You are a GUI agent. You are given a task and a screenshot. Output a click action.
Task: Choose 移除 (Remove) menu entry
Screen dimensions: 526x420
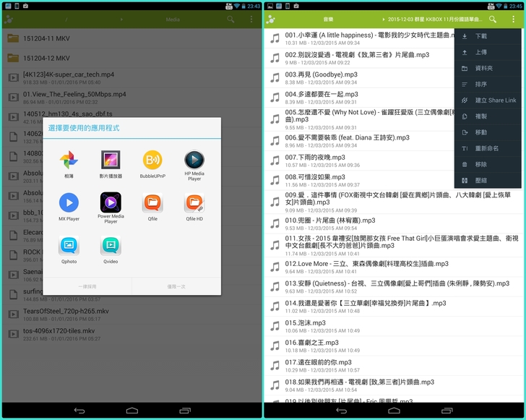[488, 165]
